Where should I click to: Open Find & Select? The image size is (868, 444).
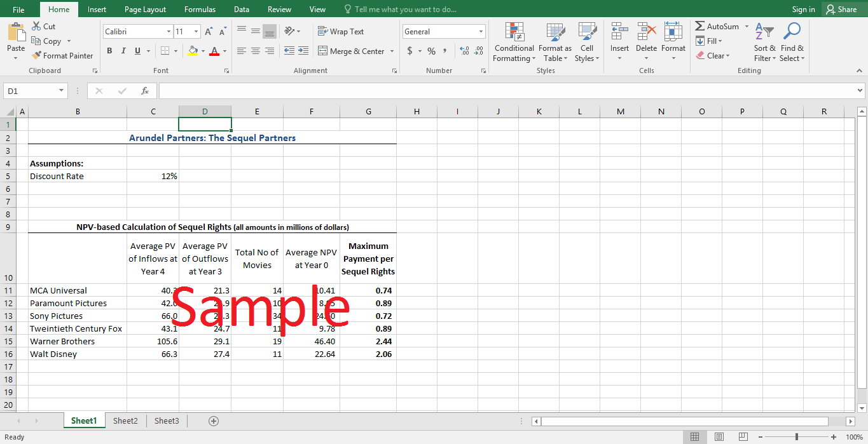pos(792,42)
